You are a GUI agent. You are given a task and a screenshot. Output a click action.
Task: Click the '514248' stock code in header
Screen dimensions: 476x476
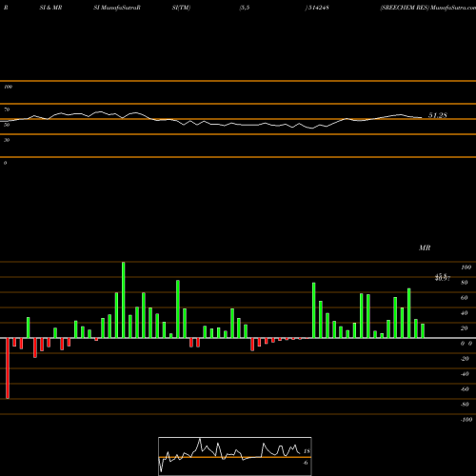tap(319, 8)
